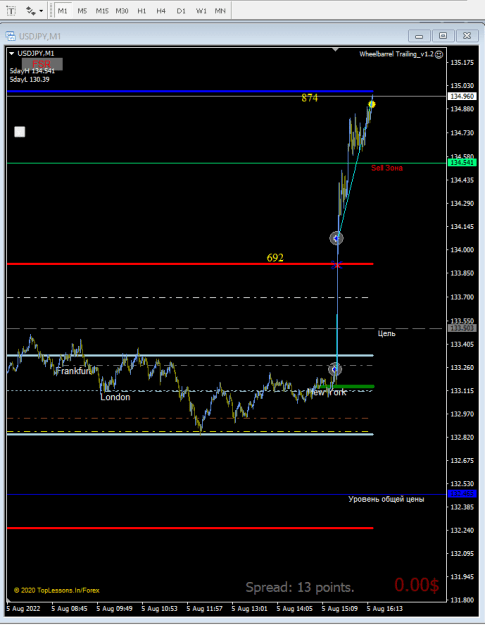Click the bottom-left chart scroll corner arrow
The height and width of the screenshot is (625, 485).
coord(9,600)
